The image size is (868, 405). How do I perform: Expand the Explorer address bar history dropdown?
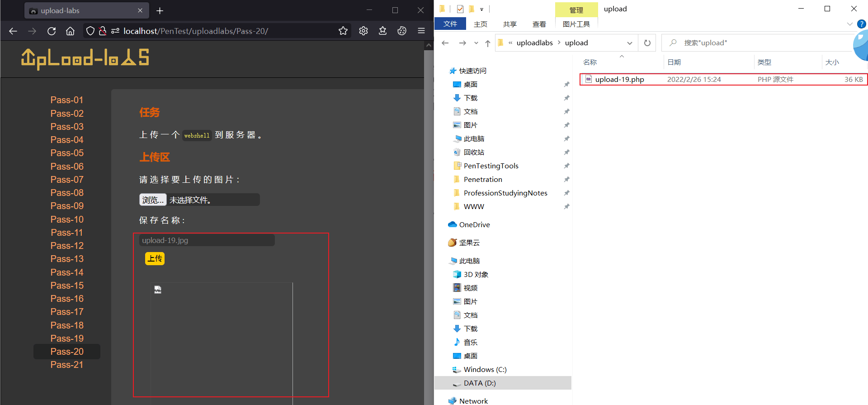pos(630,43)
